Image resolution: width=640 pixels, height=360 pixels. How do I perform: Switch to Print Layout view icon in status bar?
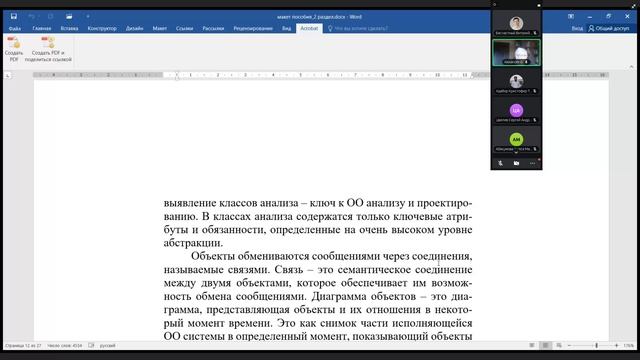[545, 346]
